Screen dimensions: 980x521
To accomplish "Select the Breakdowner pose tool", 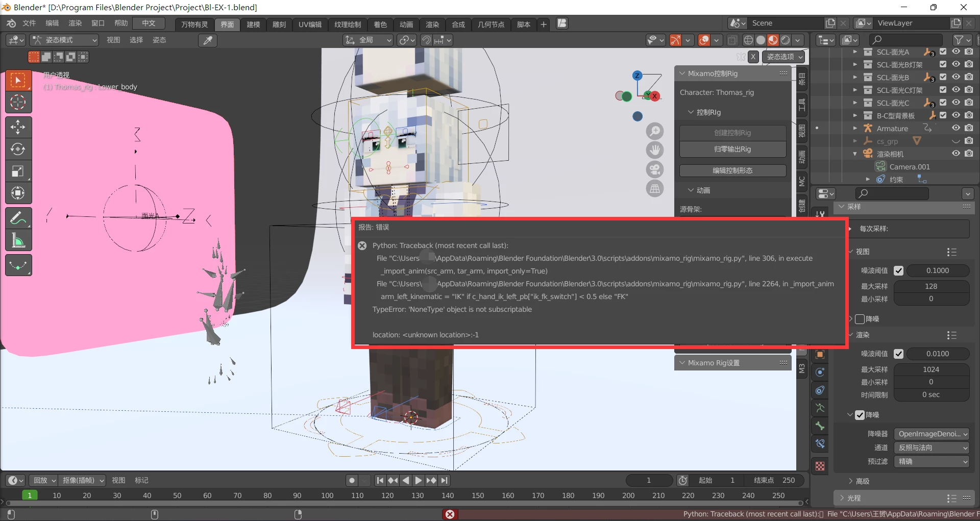I will point(18,265).
